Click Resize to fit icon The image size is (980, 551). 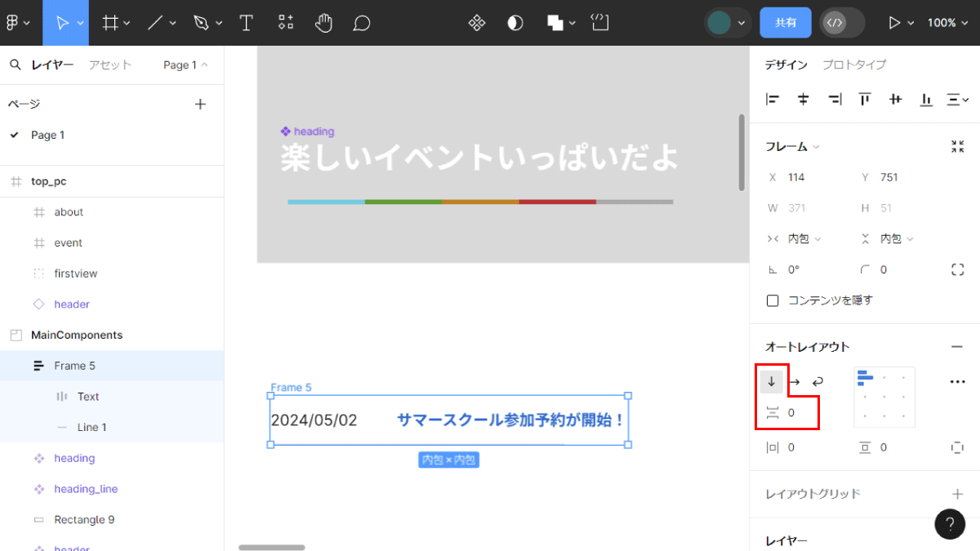click(x=958, y=147)
